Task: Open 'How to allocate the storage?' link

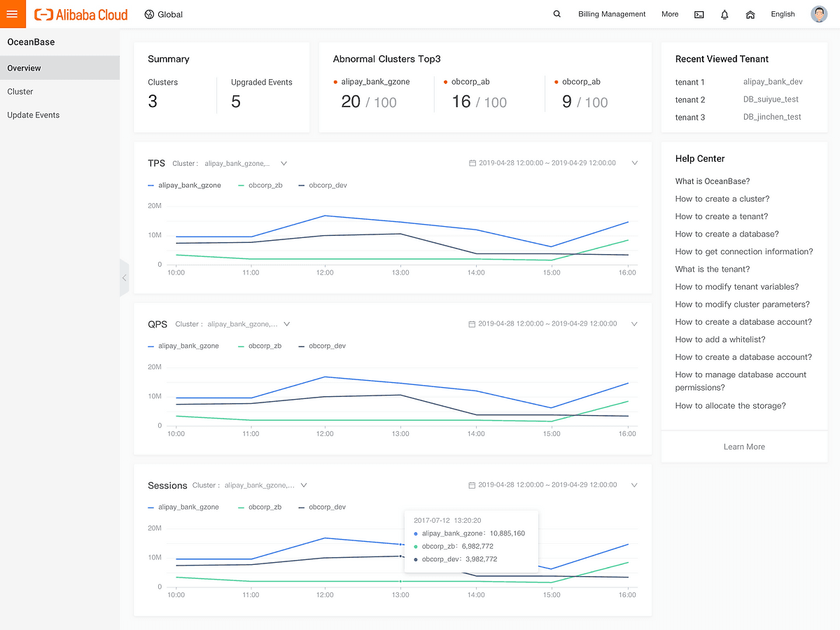Action: click(731, 406)
